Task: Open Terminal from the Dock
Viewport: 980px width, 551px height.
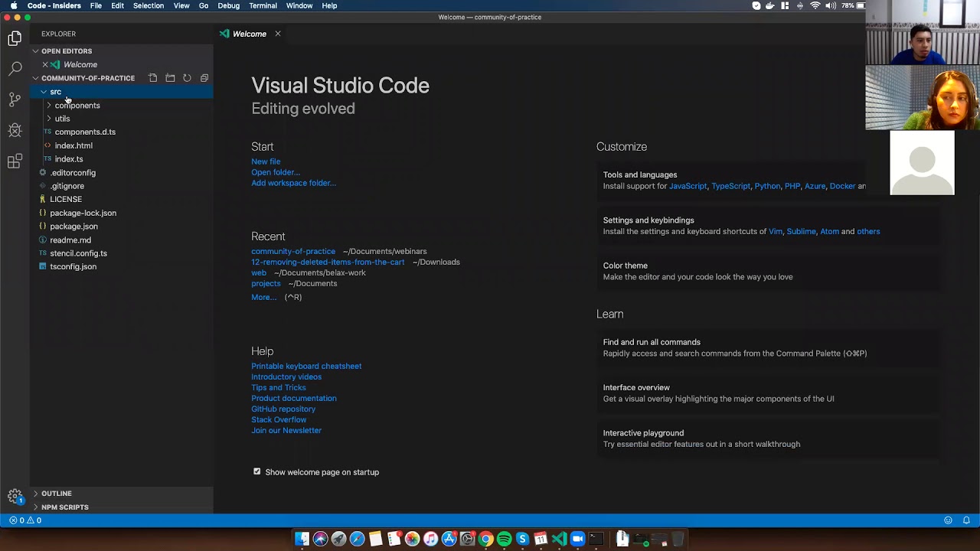Action: (x=596, y=539)
